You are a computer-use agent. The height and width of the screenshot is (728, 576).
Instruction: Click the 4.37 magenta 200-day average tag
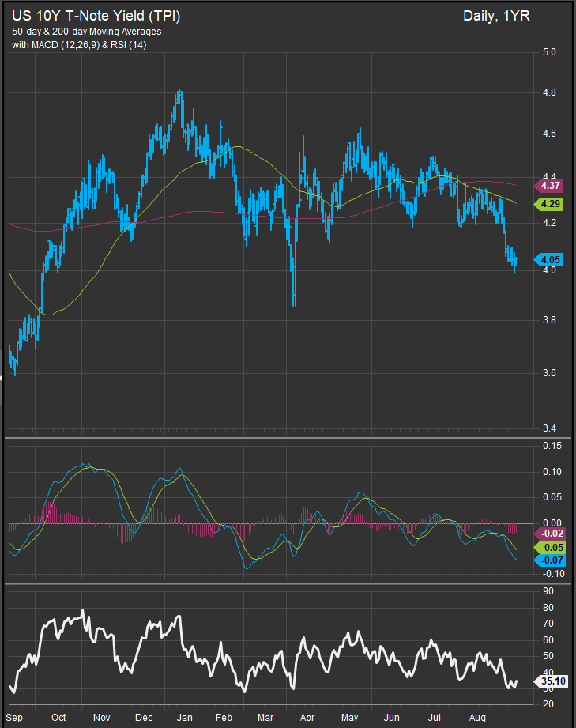click(550, 186)
